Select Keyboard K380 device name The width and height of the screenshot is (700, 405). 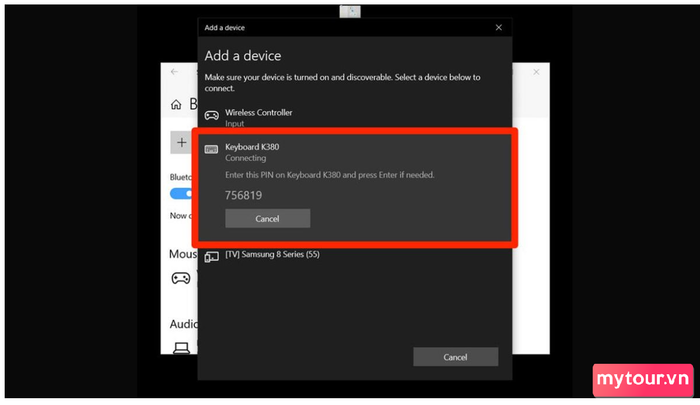point(252,147)
